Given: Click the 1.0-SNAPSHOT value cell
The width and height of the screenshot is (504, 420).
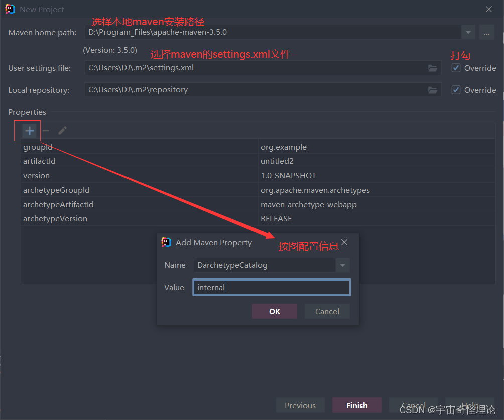Looking at the screenshot, I should click(376, 176).
